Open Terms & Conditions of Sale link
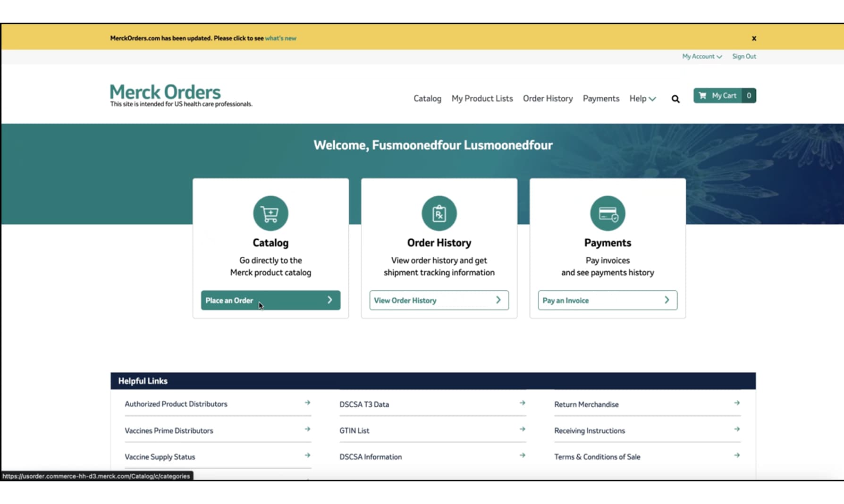 pyautogui.click(x=597, y=457)
